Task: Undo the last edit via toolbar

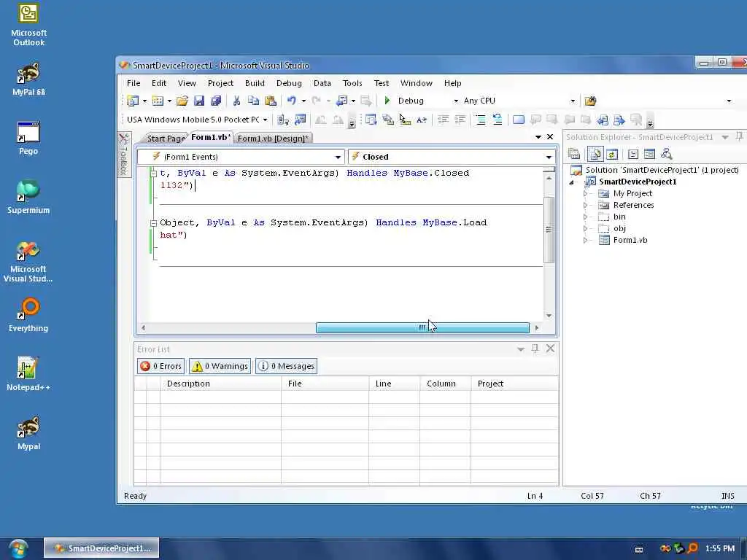Action: (x=292, y=101)
